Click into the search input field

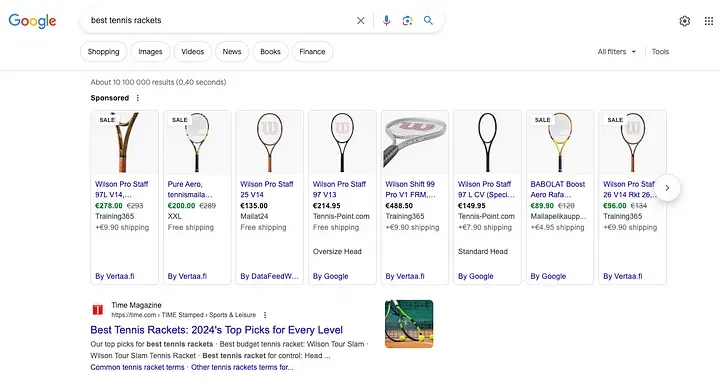pos(220,20)
